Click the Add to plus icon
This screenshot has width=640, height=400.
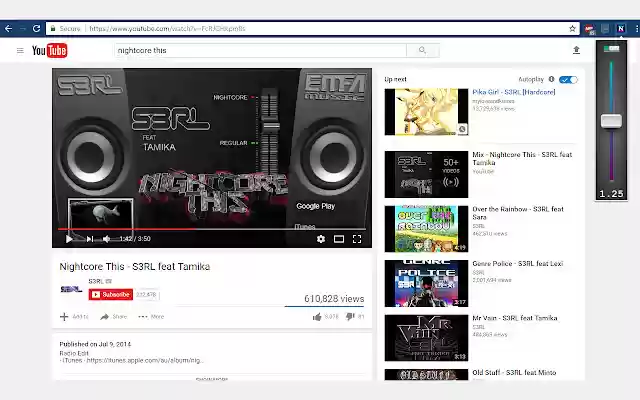coord(64,317)
